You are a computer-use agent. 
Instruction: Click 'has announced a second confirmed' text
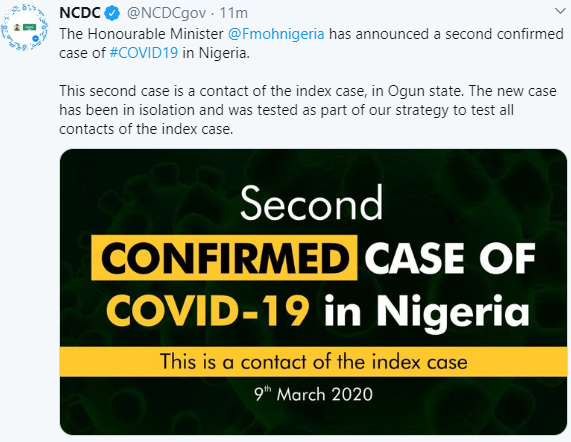pyautogui.click(x=446, y=34)
